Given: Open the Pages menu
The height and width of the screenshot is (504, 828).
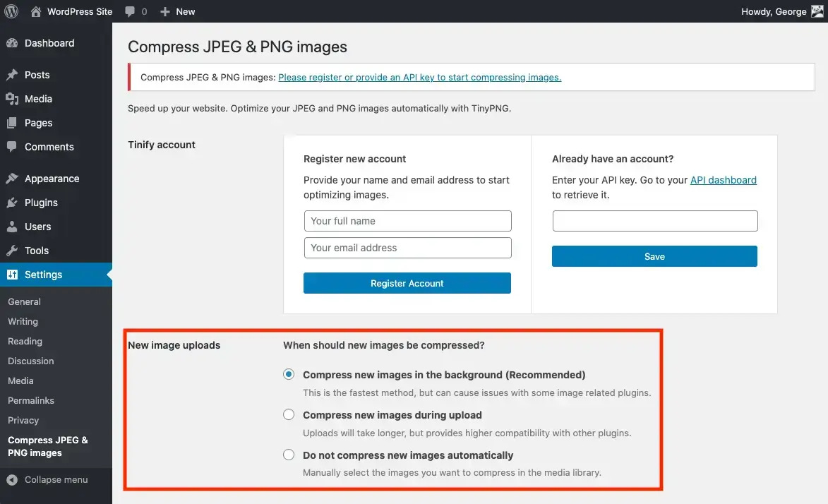Looking at the screenshot, I should pos(39,123).
